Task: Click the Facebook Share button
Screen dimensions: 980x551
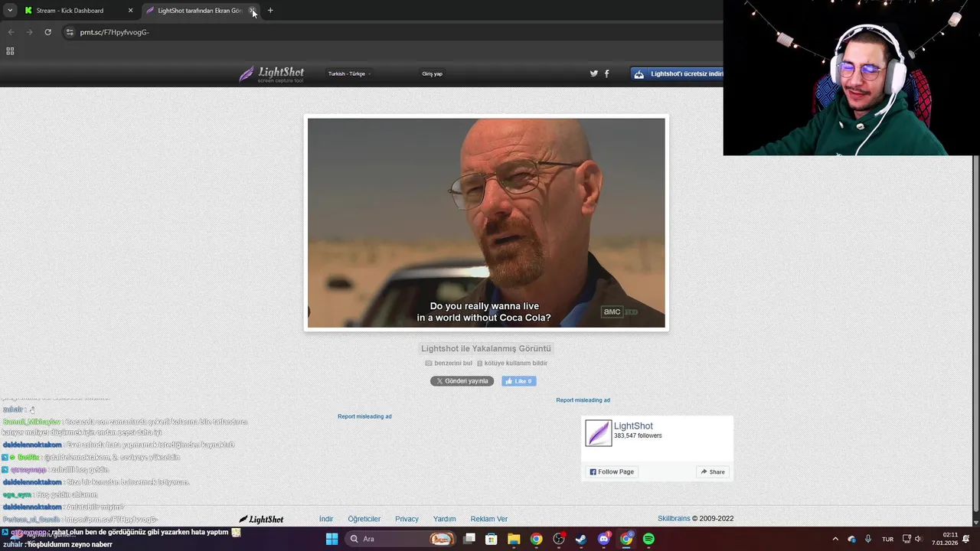Action: click(x=712, y=472)
